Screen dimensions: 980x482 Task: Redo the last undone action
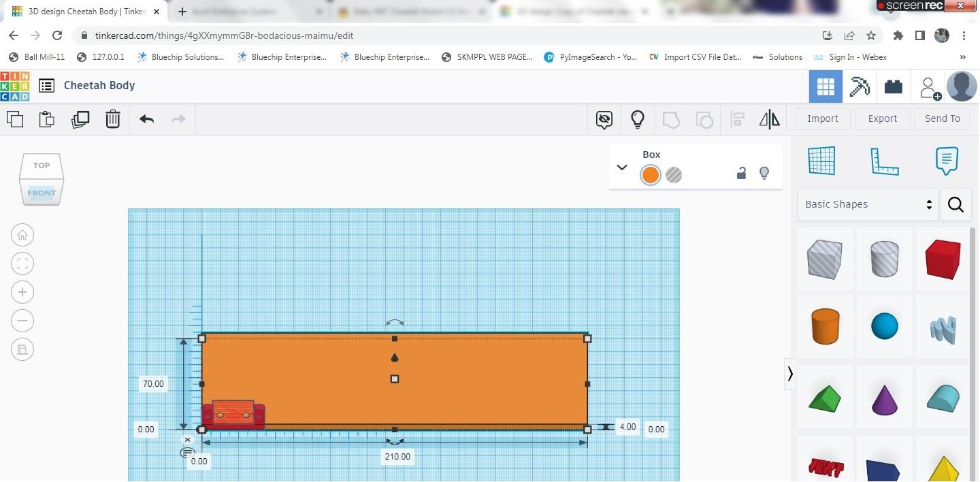pyautogui.click(x=178, y=119)
